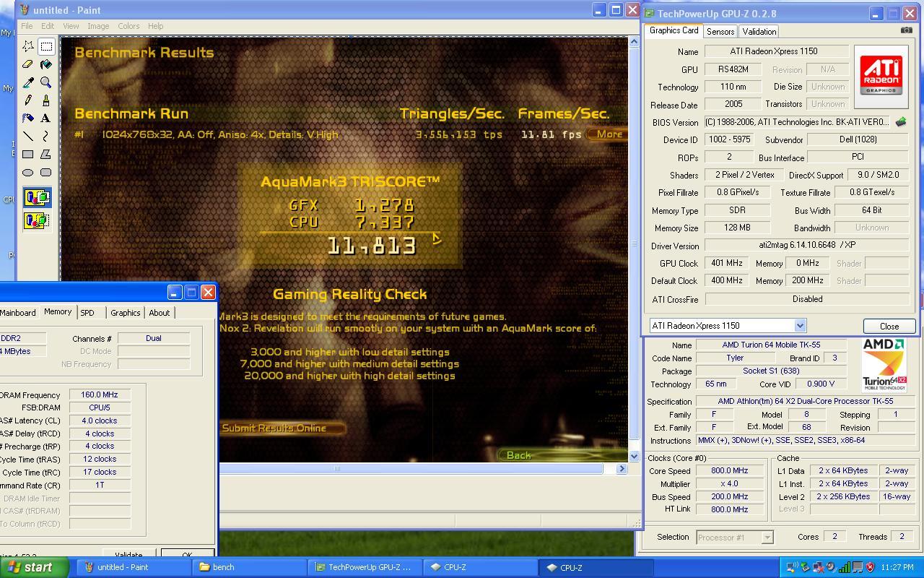The image size is (924, 578).
Task: Click the red security shield tray icon
Action: (870, 567)
